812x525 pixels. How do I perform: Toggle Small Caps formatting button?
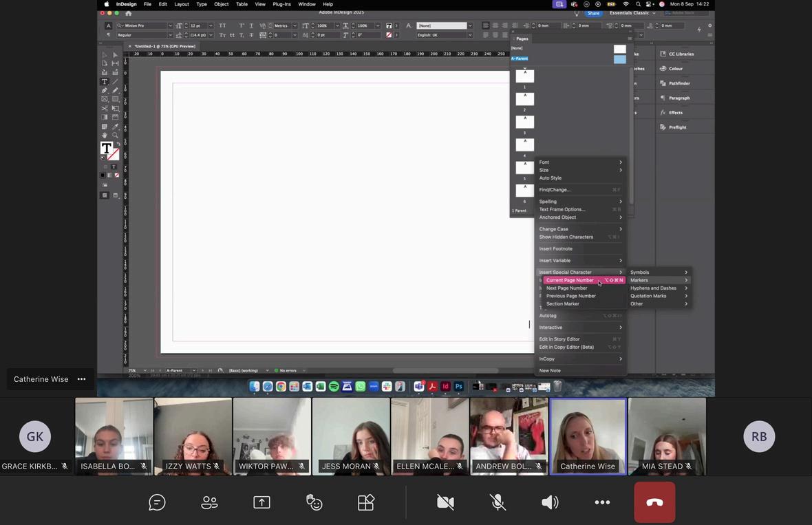(223, 34)
